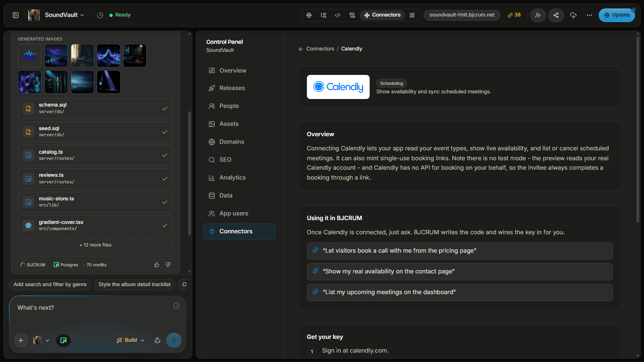The height and width of the screenshot is (362, 644).
Task: Open the three-dot more options menu
Action: click(589, 15)
